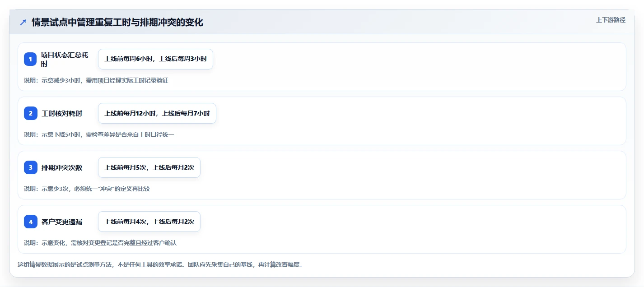This screenshot has height=287, width=644.
Task: Click the arrow icon beside the panel title
Action: [23, 22]
